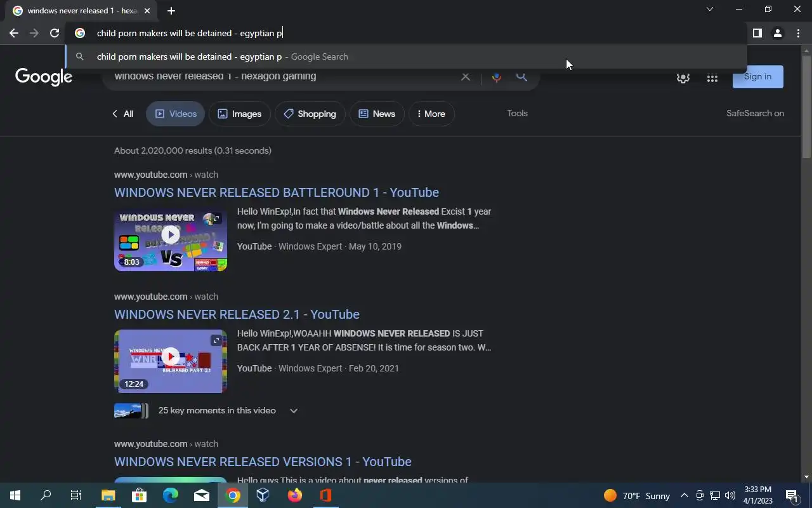This screenshot has height=508, width=812.
Task: Click the browser forward arrow
Action: point(34,33)
